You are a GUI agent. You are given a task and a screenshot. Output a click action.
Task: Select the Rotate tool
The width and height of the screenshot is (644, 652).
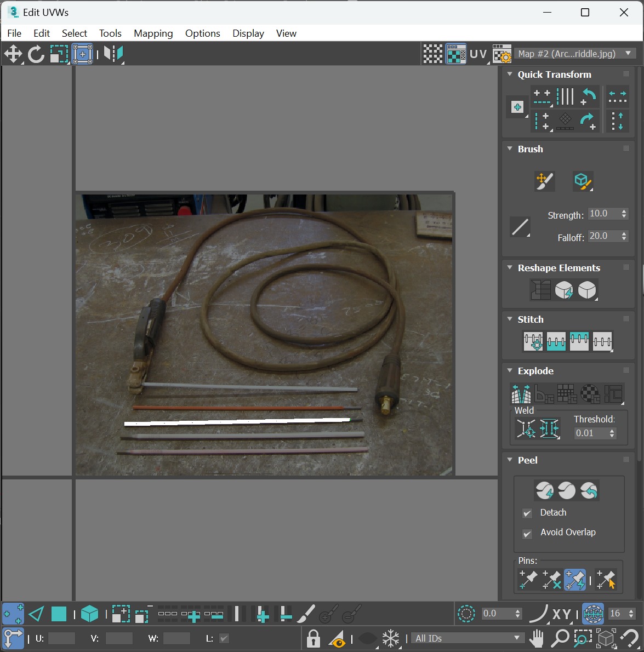click(x=36, y=54)
